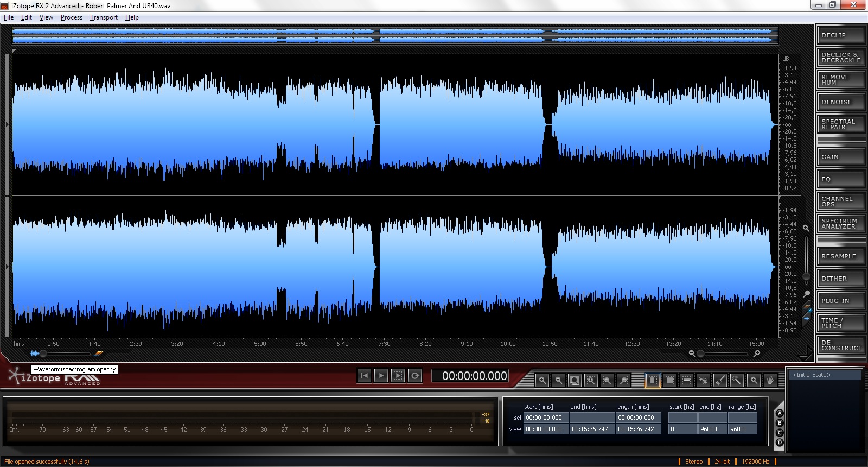This screenshot has width=868, height=467.
Task: Open the Time / Pitch module
Action: (x=841, y=323)
